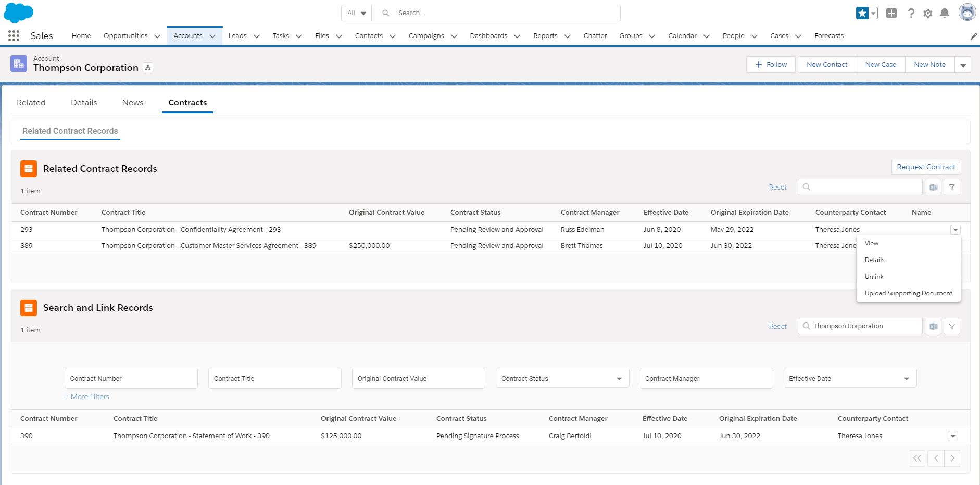Screen dimensions: 980x485
Task: Open the Contract Status filter dropdown
Action: pos(562,378)
